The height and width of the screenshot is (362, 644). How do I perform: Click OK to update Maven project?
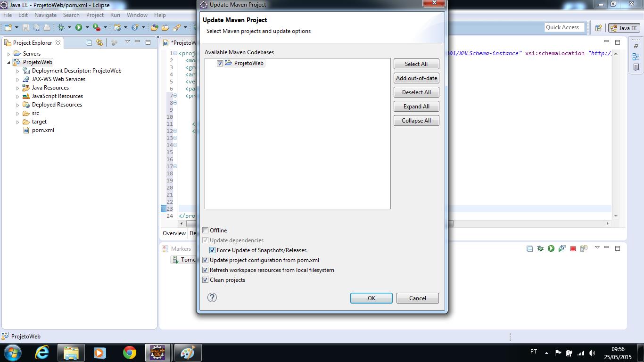[372, 298]
